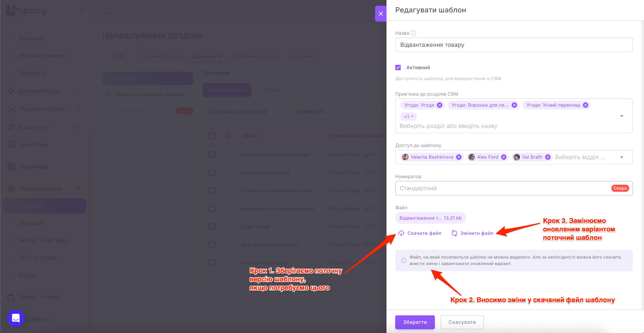Open Ролі та права menu item
Image resolution: width=644 pixels, height=333 pixels.
38,257
